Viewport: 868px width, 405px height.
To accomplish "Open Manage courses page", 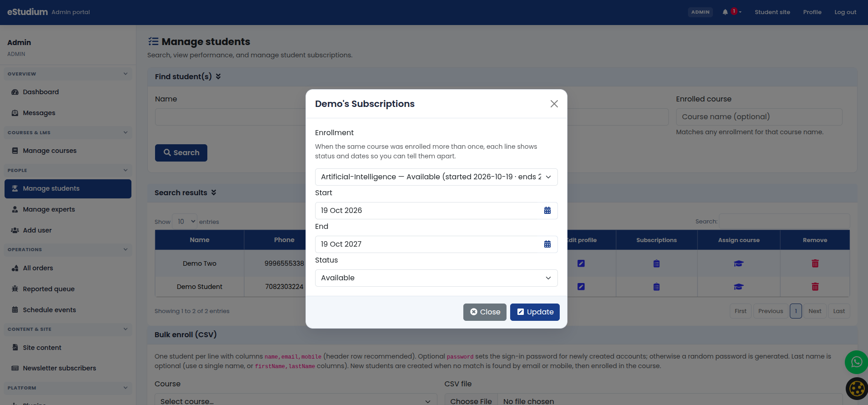I will 68,151.
